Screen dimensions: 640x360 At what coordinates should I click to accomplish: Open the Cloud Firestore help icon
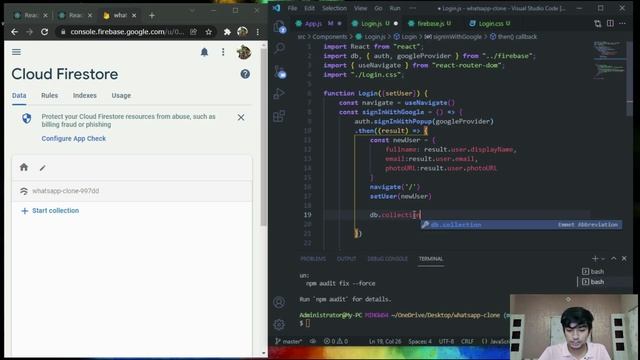245,74
